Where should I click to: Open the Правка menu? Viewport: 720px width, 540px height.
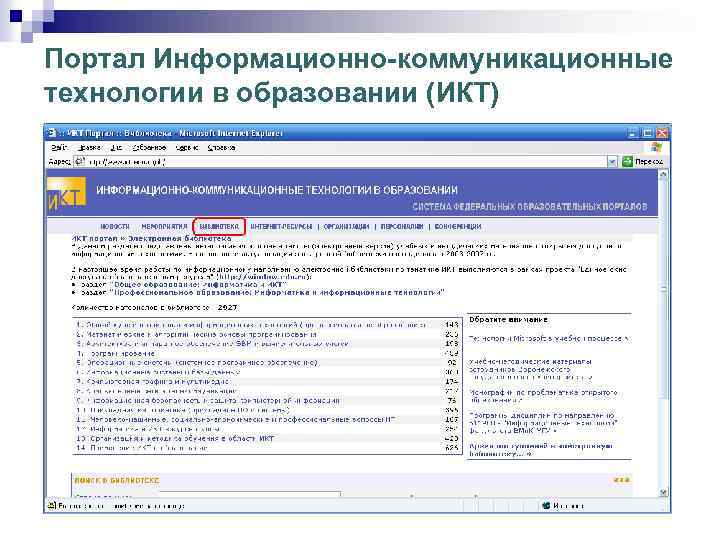coord(90,147)
